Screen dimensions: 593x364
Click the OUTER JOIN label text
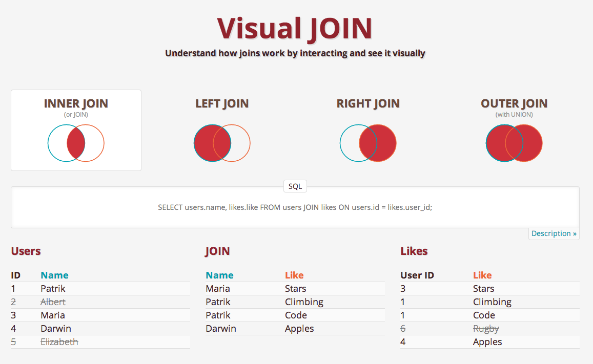514,103
